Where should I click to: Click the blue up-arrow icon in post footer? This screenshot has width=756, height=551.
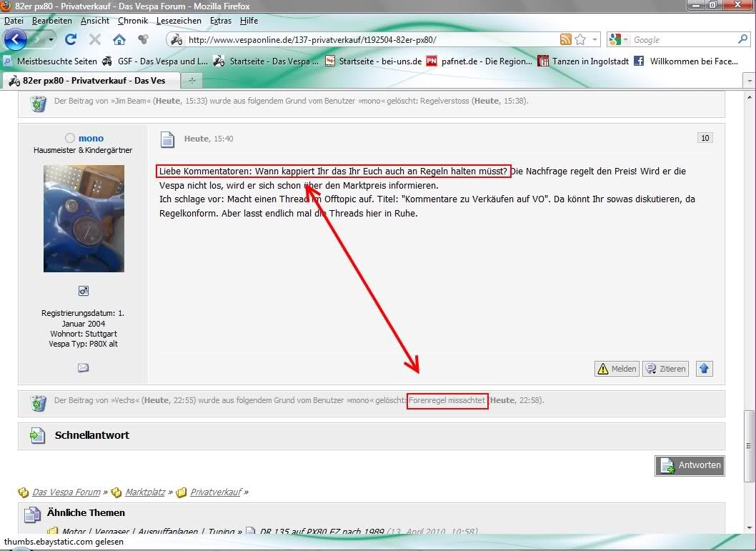(704, 369)
